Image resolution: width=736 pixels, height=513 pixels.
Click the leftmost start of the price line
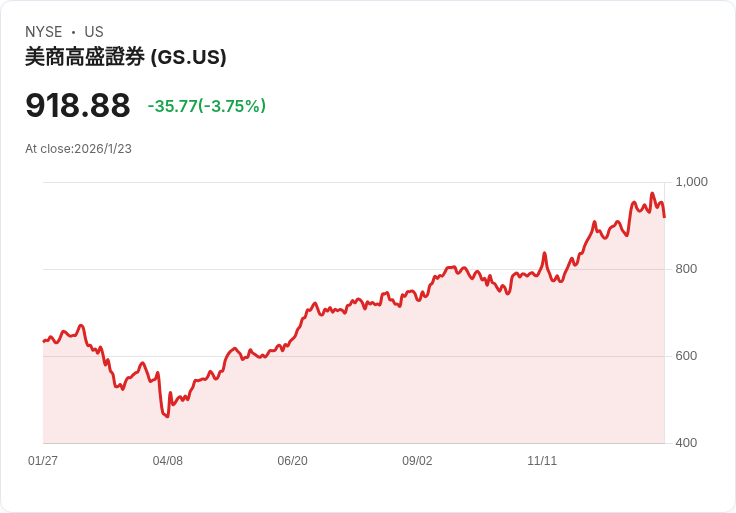(x=44, y=341)
